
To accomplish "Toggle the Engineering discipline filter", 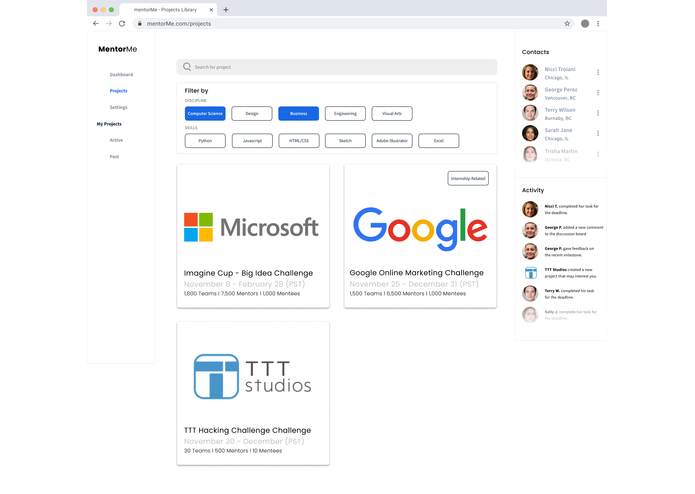I will [x=345, y=113].
